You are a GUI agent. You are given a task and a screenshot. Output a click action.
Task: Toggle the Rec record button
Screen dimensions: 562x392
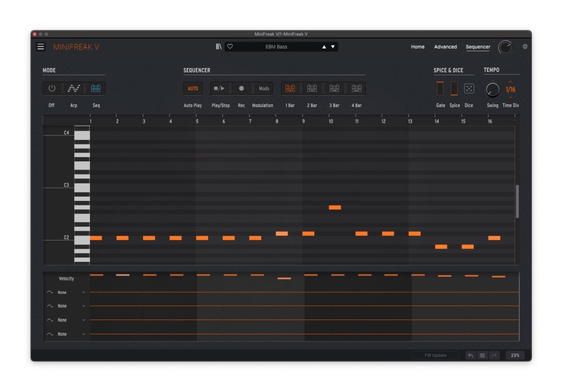point(241,88)
